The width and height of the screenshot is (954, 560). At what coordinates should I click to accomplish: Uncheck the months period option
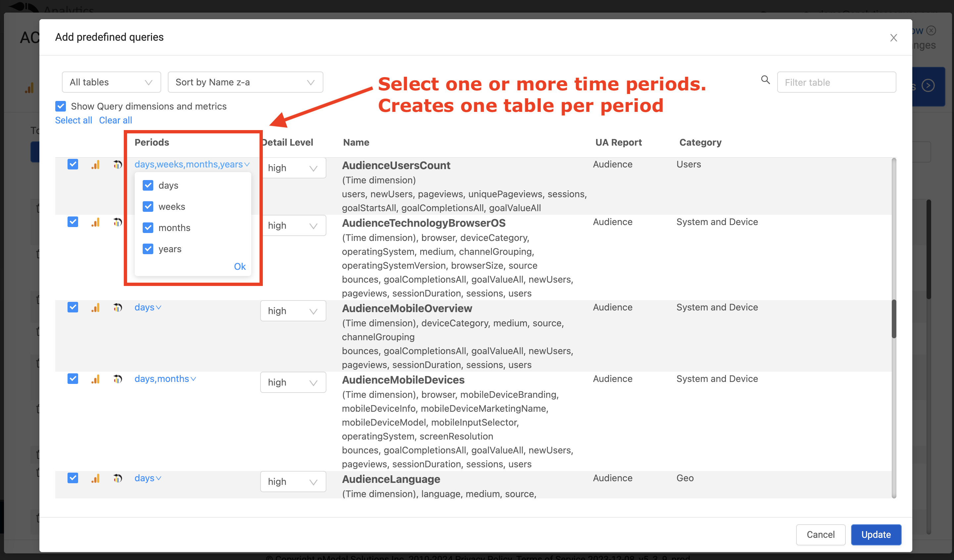click(x=148, y=228)
